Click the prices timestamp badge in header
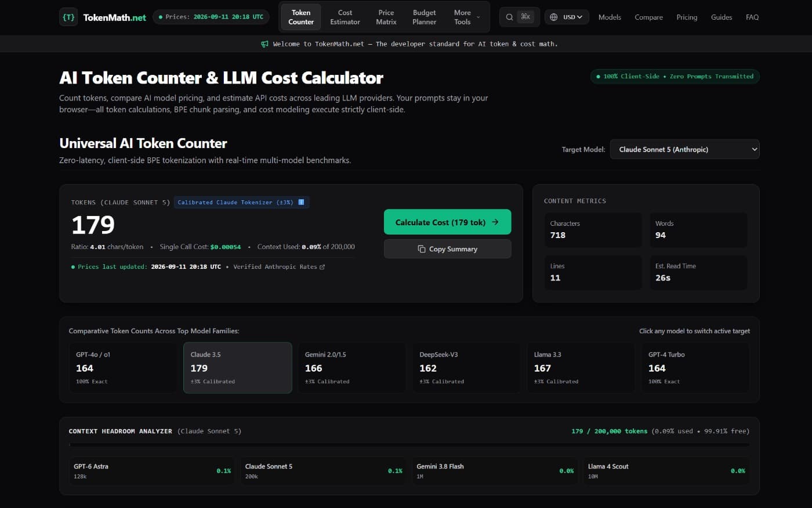This screenshot has height=508, width=812. click(211, 17)
